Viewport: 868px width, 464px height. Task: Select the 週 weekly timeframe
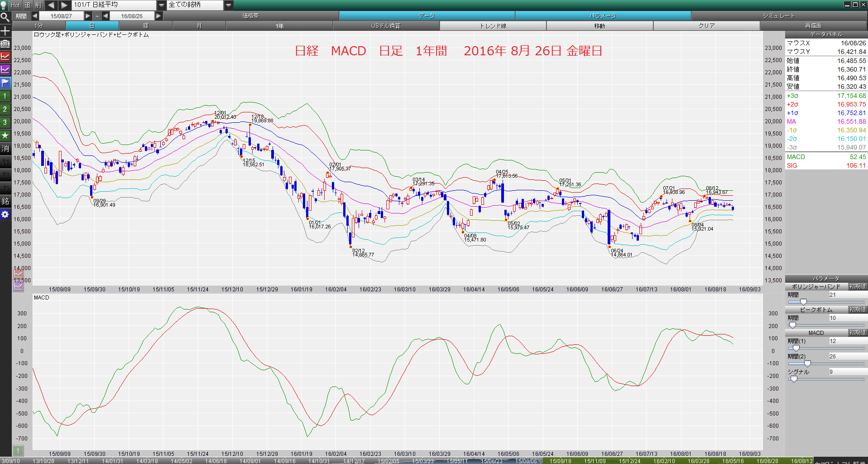pos(145,26)
